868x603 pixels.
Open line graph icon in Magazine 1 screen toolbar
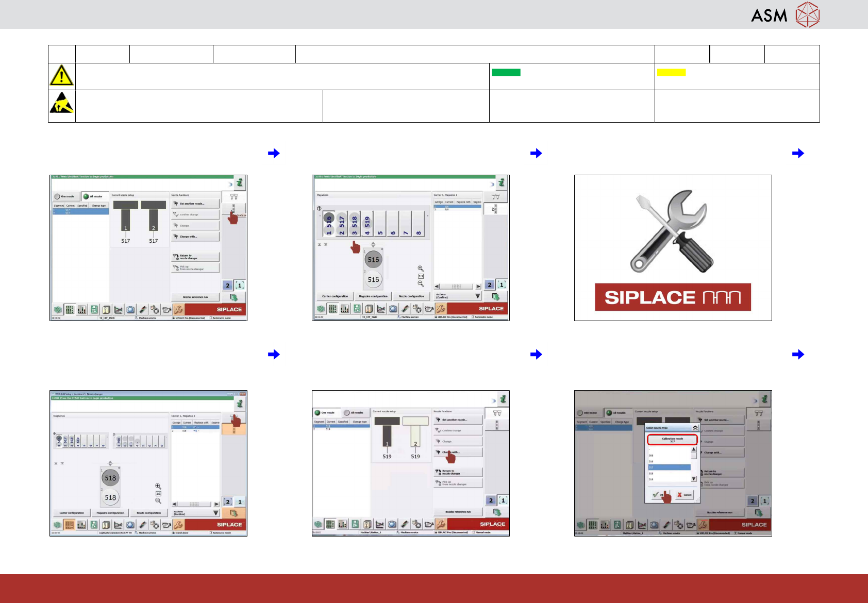(x=381, y=309)
